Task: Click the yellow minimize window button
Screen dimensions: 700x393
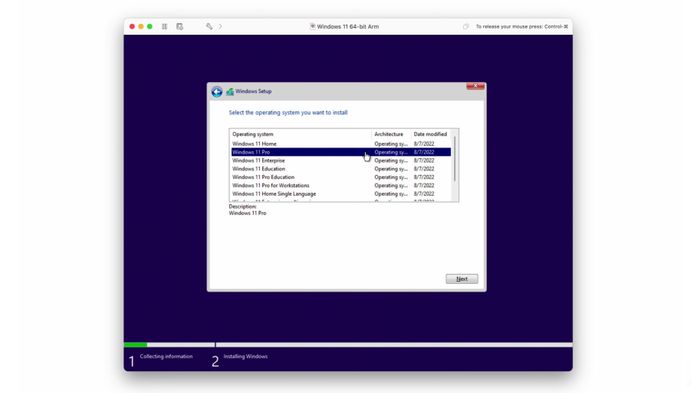Action: pyautogui.click(x=141, y=27)
